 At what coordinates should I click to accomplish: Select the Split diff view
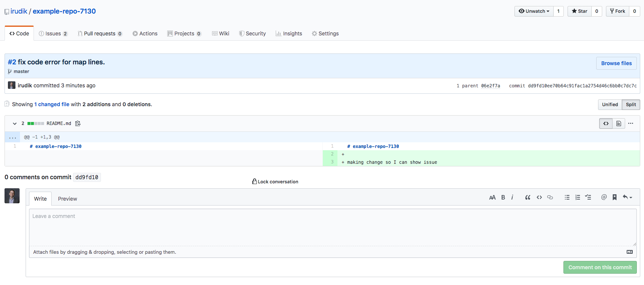[x=631, y=105]
